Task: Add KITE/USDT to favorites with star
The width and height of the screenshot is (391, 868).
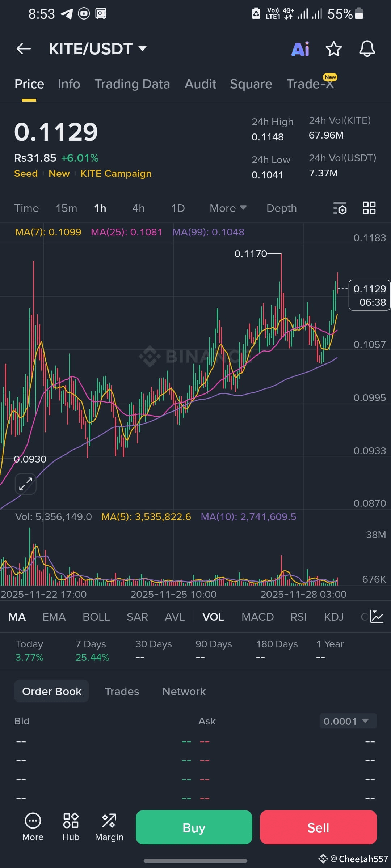Action: 333,49
